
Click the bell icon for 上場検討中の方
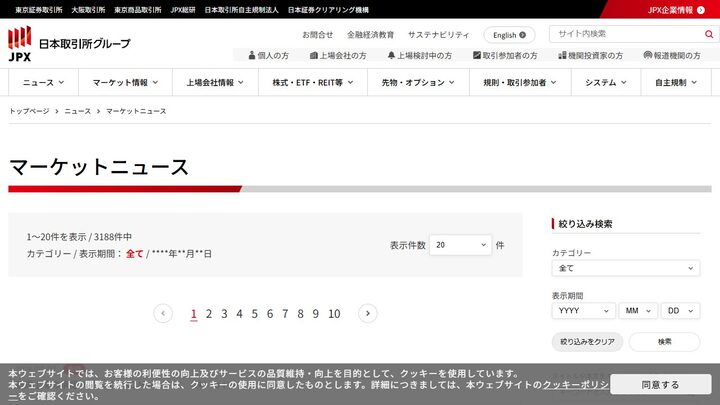coord(391,55)
